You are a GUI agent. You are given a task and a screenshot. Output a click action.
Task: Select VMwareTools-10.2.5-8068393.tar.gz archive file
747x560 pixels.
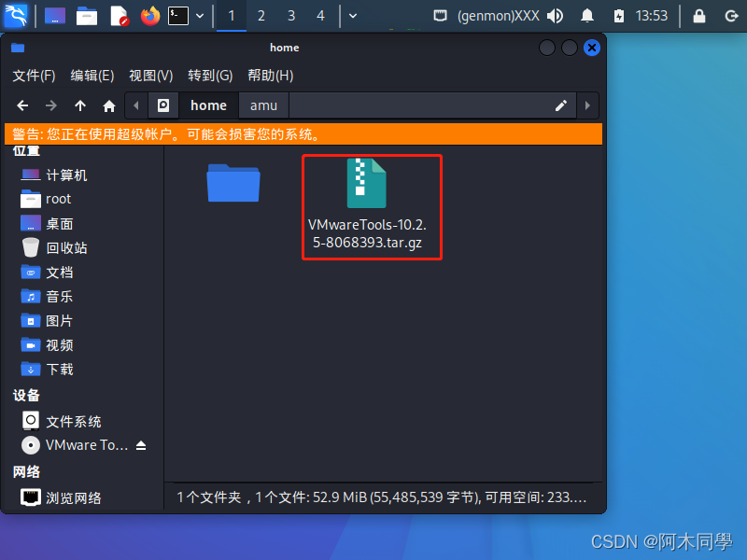point(367,205)
